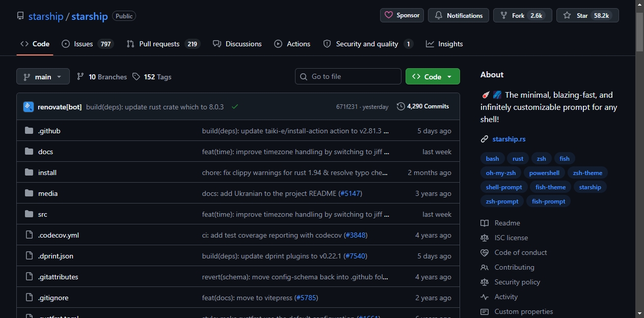Viewport: 644px width, 318px height.
Task: Click the scrollbar down arrow
Action: pyautogui.click(x=639, y=313)
